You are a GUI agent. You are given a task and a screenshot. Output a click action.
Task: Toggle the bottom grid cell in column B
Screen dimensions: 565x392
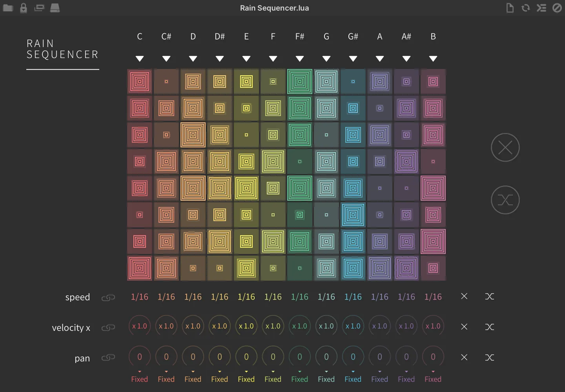433,268
